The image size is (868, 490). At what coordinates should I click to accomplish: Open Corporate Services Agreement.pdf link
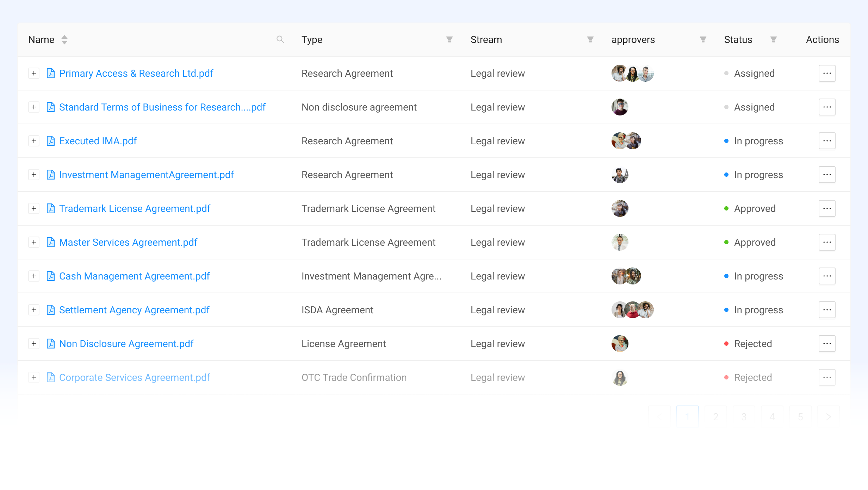pos(135,377)
